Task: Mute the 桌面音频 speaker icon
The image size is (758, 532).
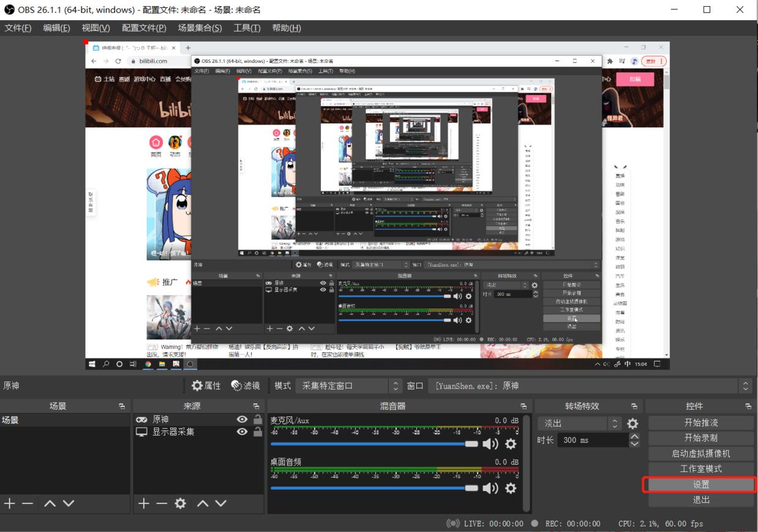Action: click(490, 488)
